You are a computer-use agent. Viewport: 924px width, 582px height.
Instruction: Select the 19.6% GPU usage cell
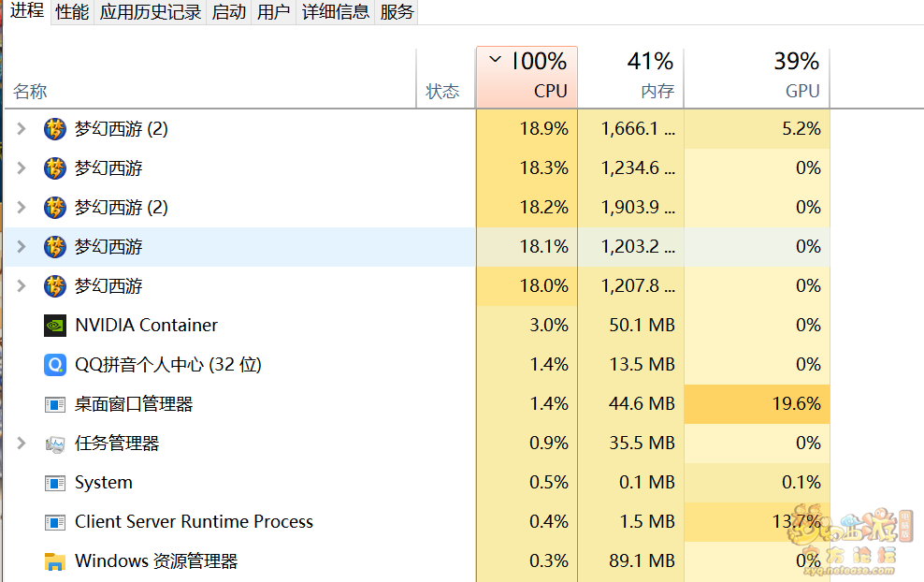757,404
